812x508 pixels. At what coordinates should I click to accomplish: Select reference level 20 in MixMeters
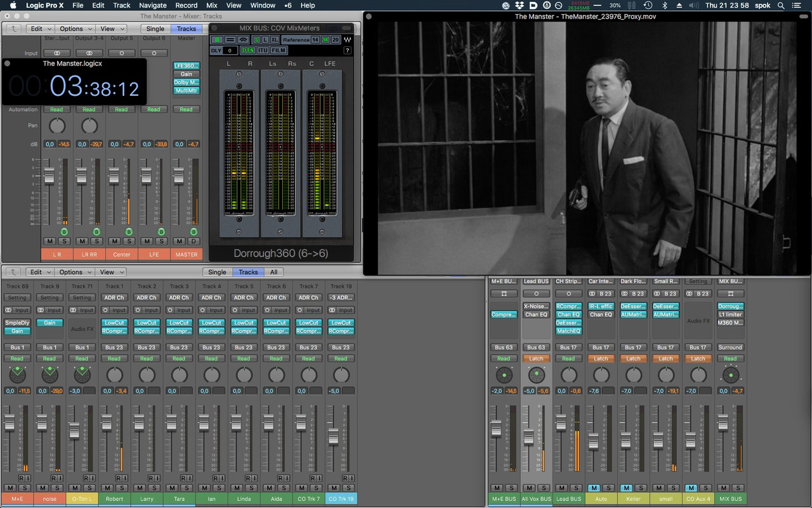[x=335, y=39]
